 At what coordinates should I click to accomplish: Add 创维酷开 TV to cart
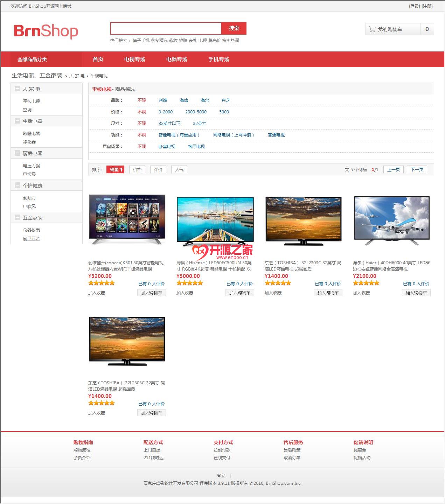[152, 293]
